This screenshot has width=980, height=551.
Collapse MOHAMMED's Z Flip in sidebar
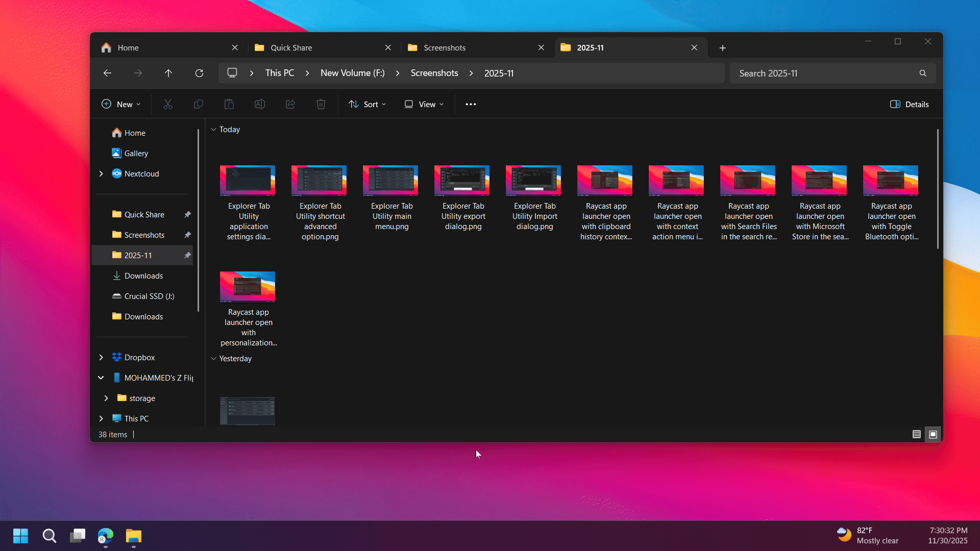click(x=101, y=378)
